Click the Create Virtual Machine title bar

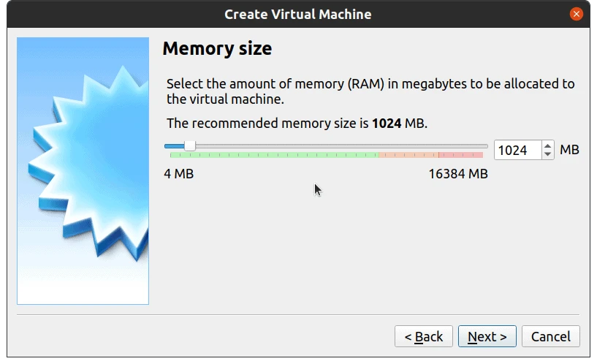coord(297,14)
